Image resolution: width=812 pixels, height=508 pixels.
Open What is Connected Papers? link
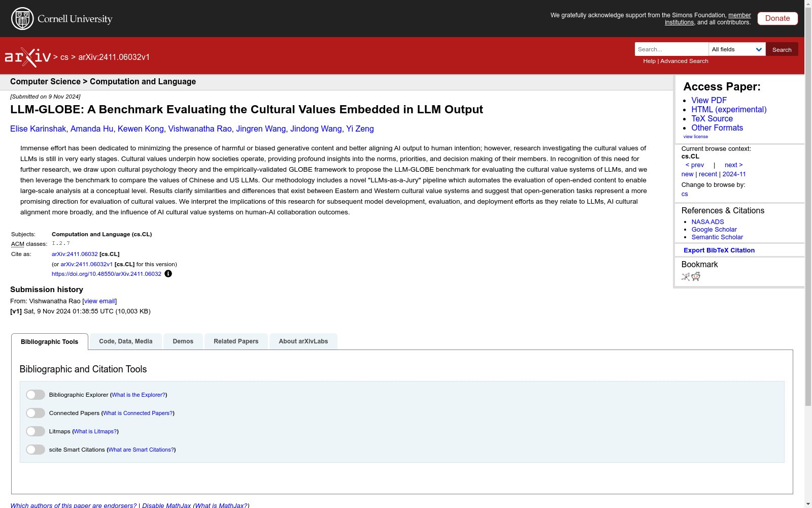[138, 413]
